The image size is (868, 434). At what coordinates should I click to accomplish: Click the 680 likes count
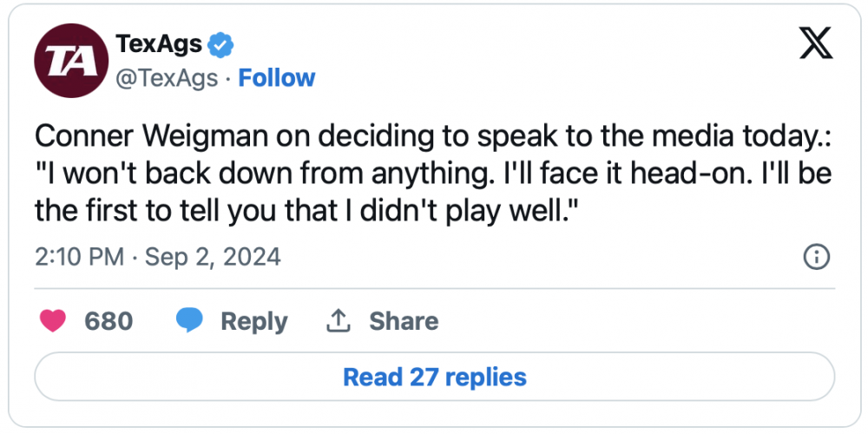(108, 321)
